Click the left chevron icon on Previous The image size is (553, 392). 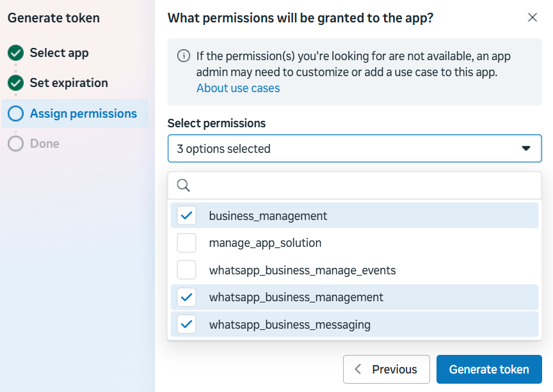358,369
